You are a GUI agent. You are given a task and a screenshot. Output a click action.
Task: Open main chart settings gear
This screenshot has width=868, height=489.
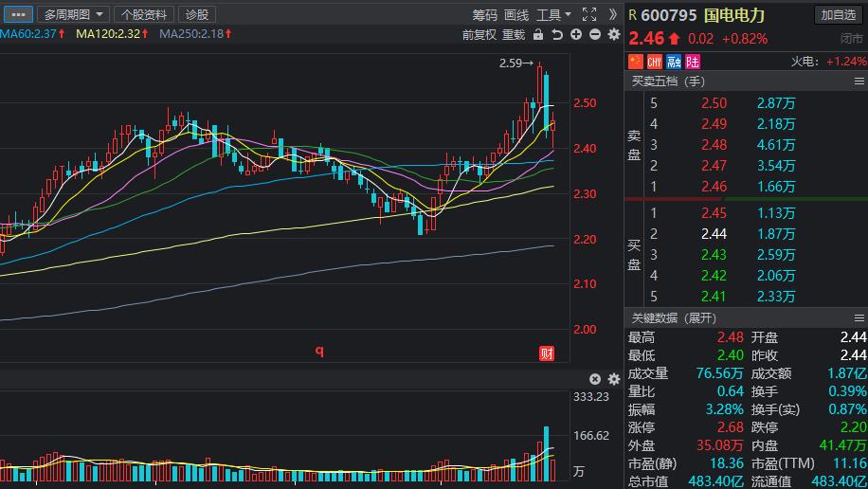click(x=613, y=34)
